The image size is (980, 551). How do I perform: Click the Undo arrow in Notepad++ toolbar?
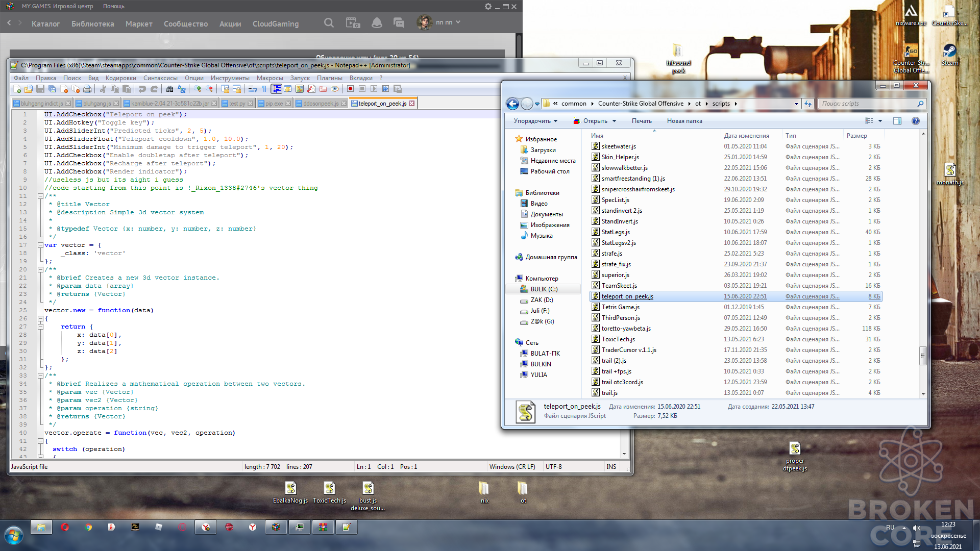pyautogui.click(x=142, y=89)
